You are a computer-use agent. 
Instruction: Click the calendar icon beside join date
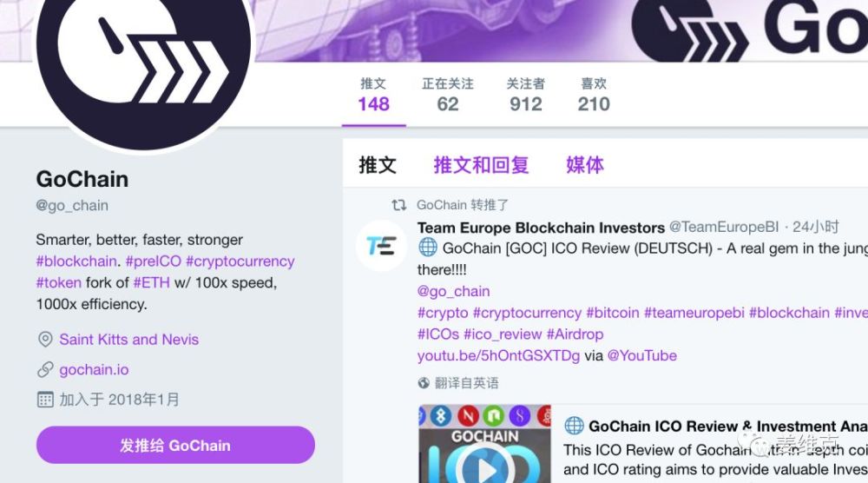(45, 400)
